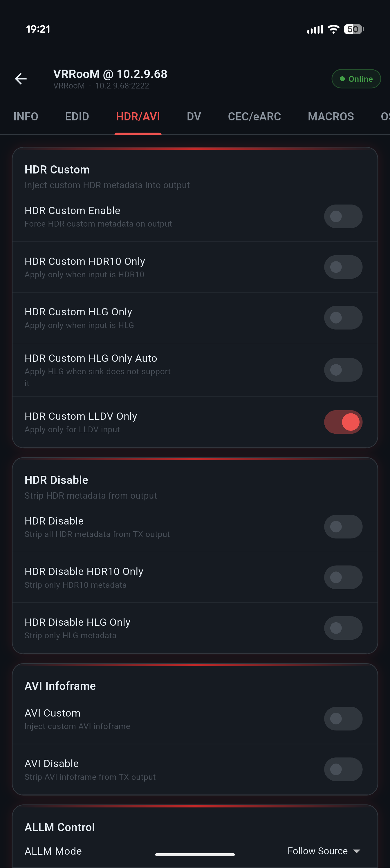Toggle the AVI Disable switch
Viewport: 390px width, 868px height.
[x=343, y=769]
